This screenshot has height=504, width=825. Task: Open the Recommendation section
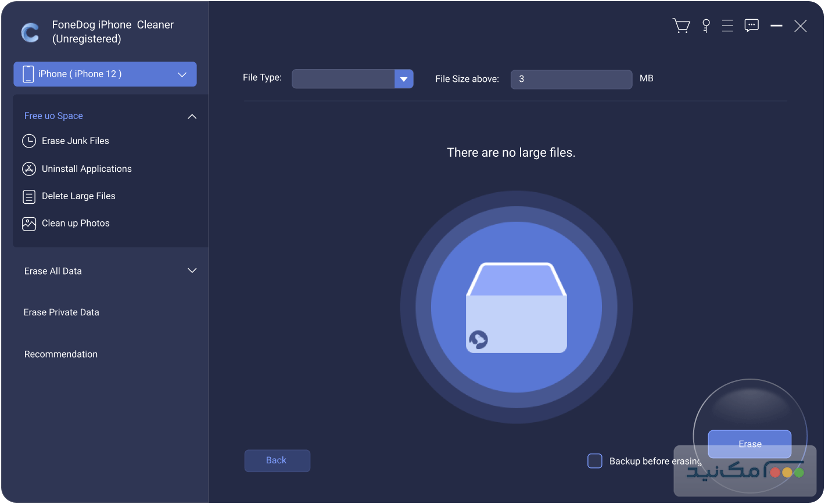pyautogui.click(x=61, y=354)
